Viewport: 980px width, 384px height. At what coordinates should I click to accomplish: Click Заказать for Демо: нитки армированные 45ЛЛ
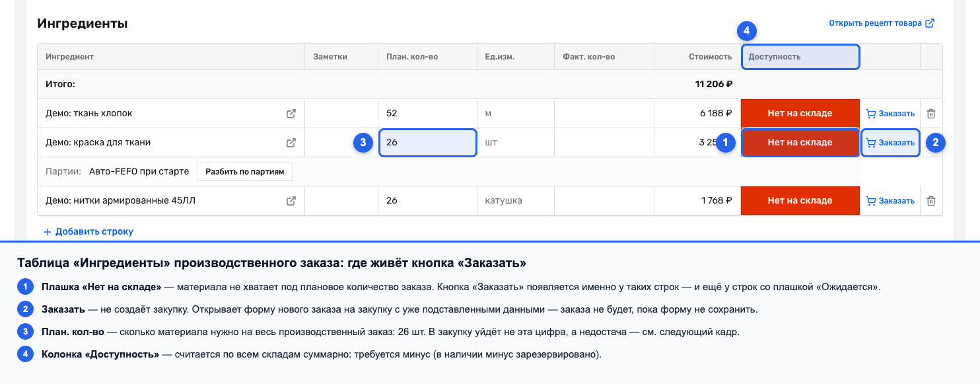coord(890,201)
